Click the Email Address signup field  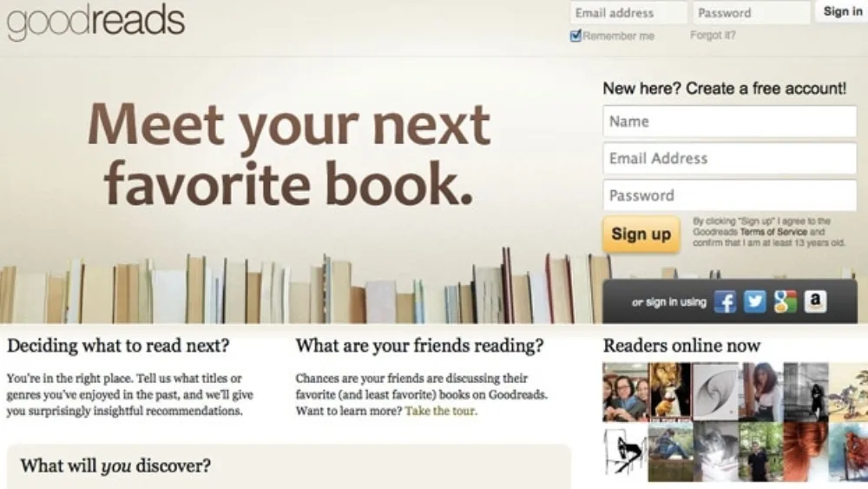(x=730, y=158)
